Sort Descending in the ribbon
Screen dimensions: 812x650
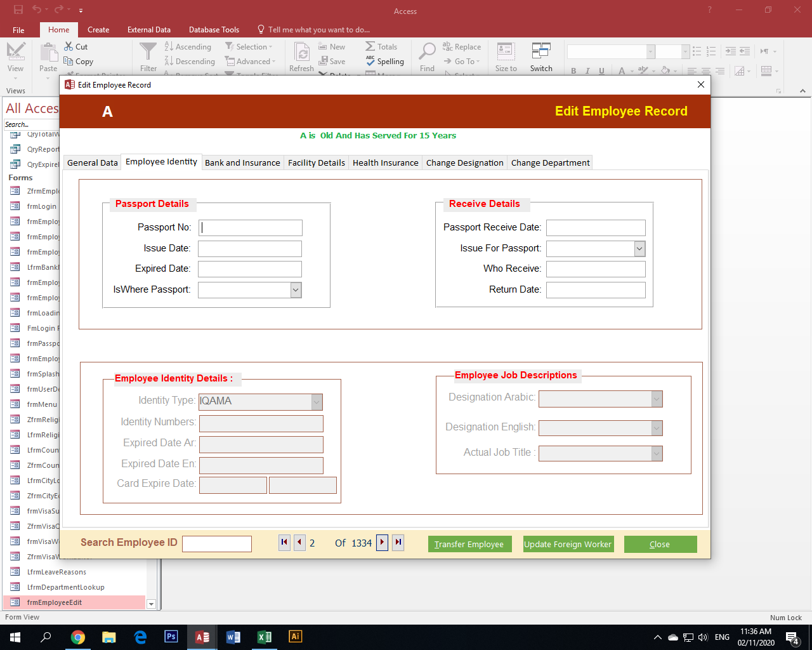[190, 61]
